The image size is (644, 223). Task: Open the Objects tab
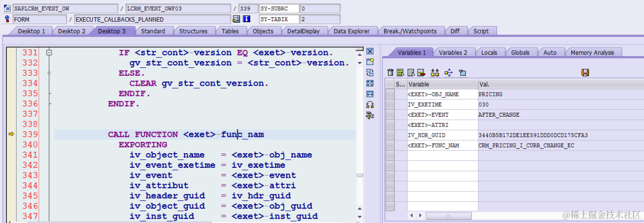coord(263,31)
